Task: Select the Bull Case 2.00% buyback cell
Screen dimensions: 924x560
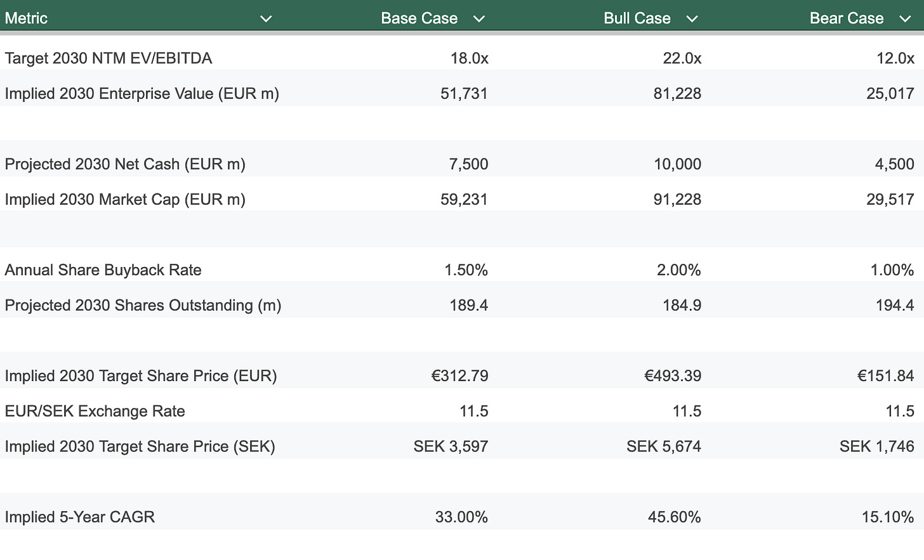Action: tap(678, 270)
